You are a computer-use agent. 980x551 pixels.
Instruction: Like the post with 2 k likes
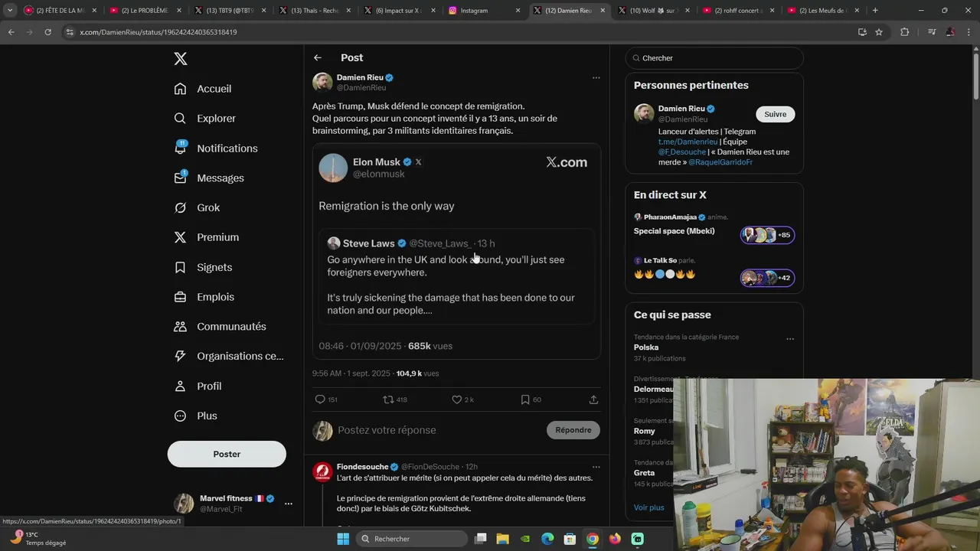(462, 399)
